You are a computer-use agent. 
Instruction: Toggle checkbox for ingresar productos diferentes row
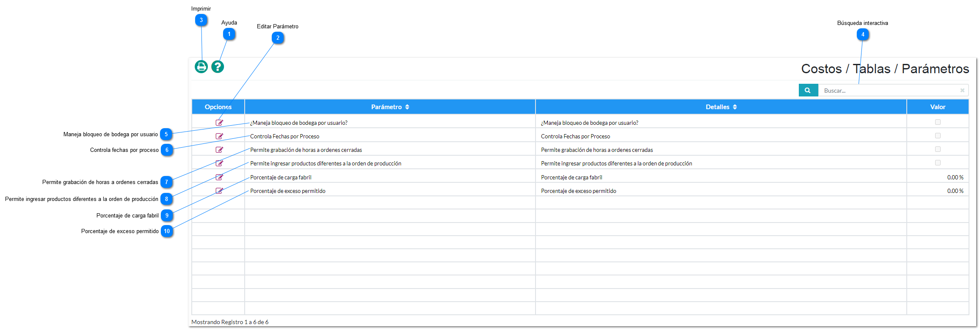click(938, 163)
